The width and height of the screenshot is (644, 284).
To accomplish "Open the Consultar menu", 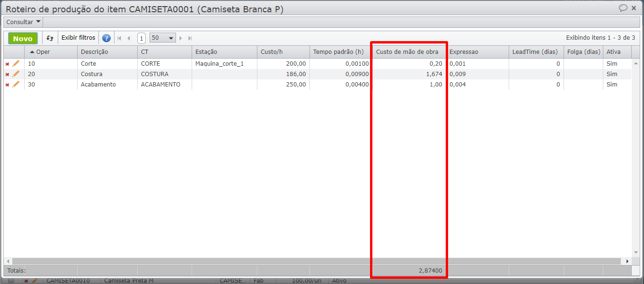I will click(23, 22).
